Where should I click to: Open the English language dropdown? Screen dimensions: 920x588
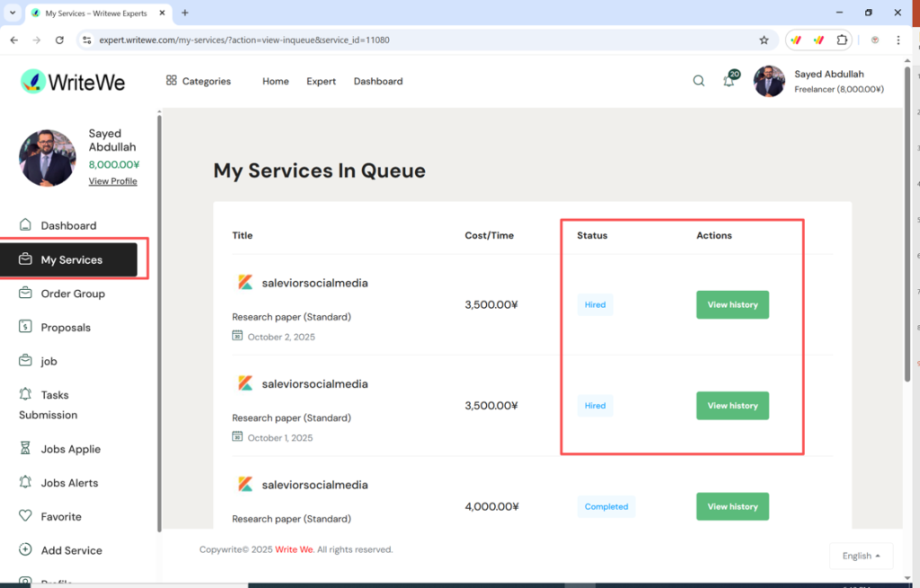pyautogui.click(x=861, y=556)
